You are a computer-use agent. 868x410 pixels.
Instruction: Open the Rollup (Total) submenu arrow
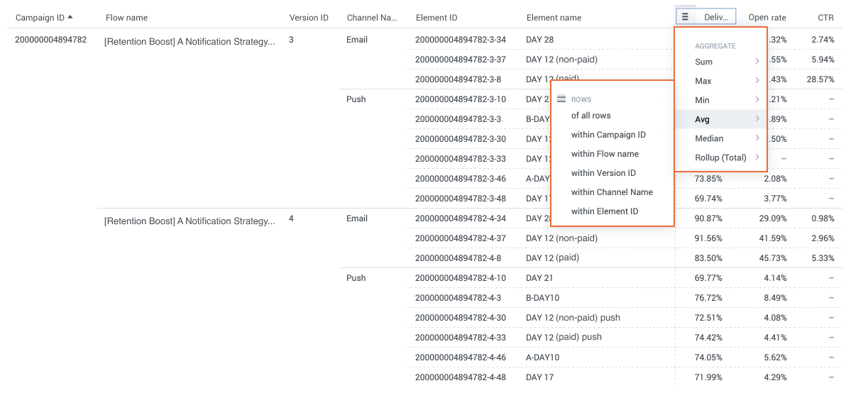[x=757, y=157]
